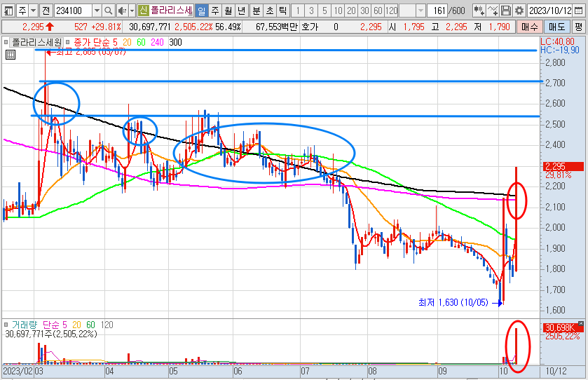Click the magenta 240 moving average label
The image size is (588, 380).
pos(157,42)
